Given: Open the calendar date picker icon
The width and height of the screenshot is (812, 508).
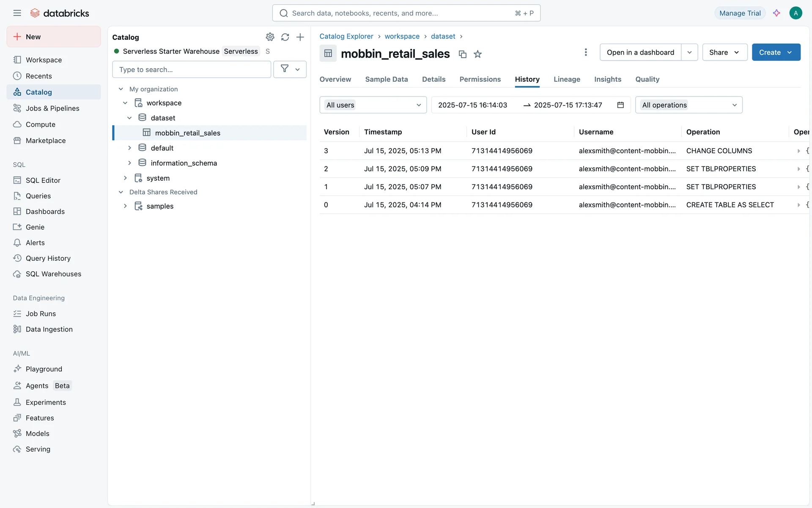Looking at the screenshot, I should click(620, 105).
